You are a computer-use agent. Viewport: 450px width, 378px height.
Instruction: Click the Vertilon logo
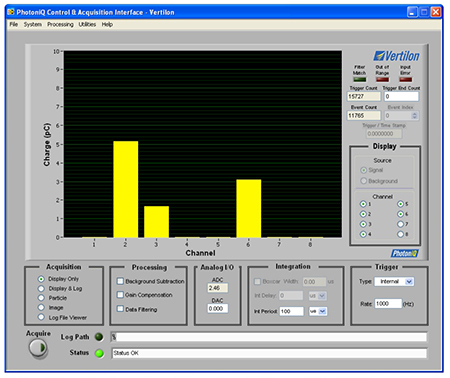click(396, 56)
